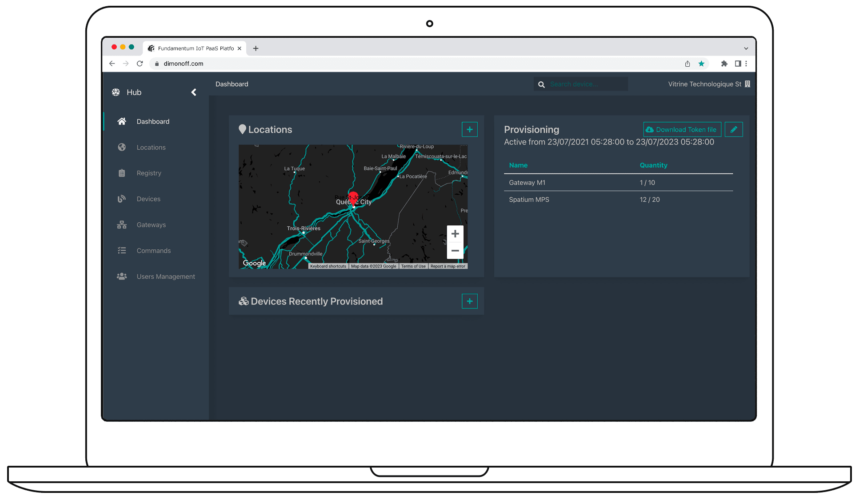
Task: Collapse the sidebar with the chevron arrow
Action: pyautogui.click(x=194, y=92)
